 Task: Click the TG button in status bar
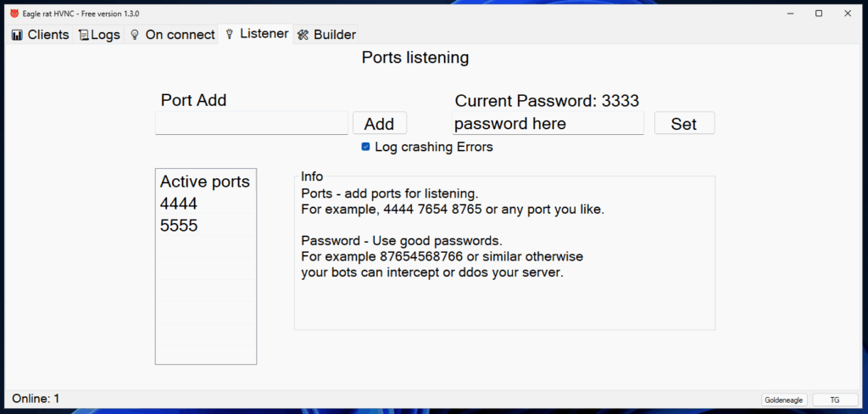[834, 400]
